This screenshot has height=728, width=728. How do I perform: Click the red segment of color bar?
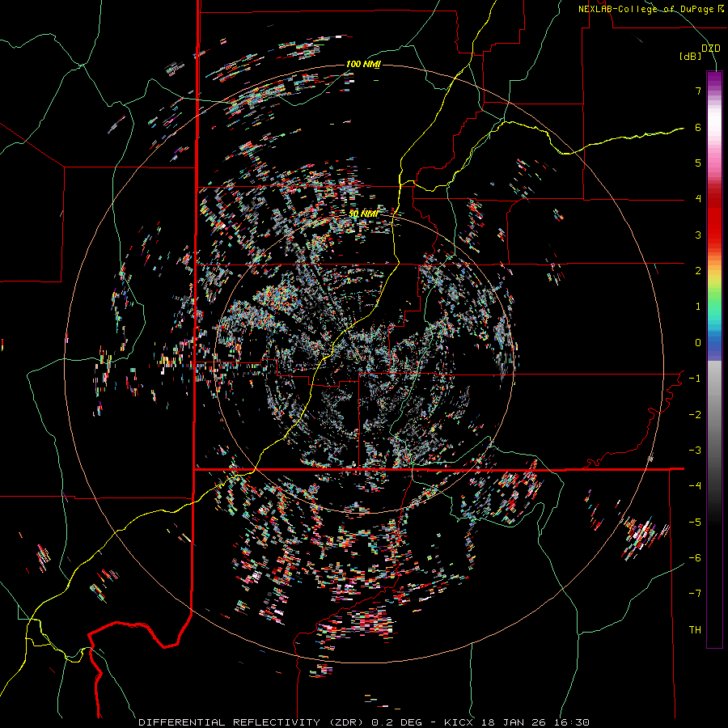(x=714, y=218)
